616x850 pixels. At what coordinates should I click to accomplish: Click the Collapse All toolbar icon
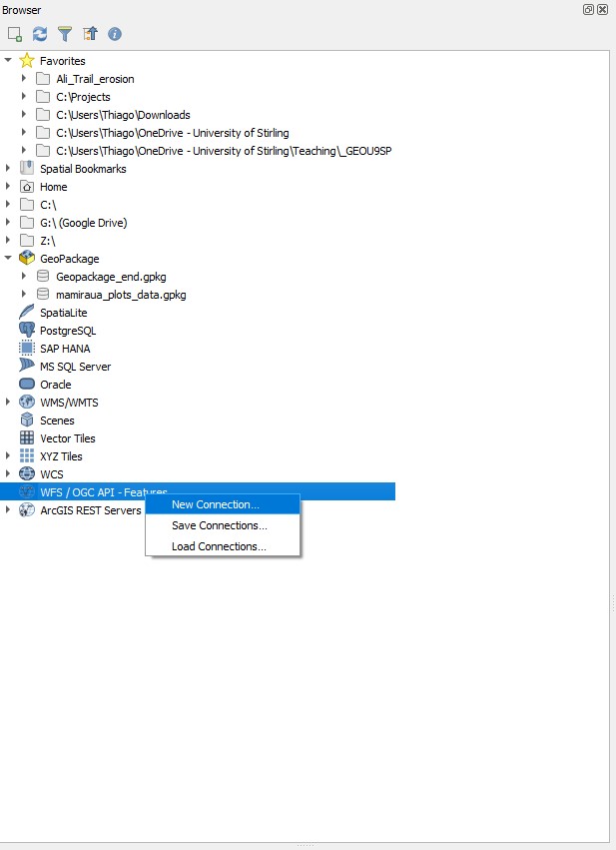(90, 34)
